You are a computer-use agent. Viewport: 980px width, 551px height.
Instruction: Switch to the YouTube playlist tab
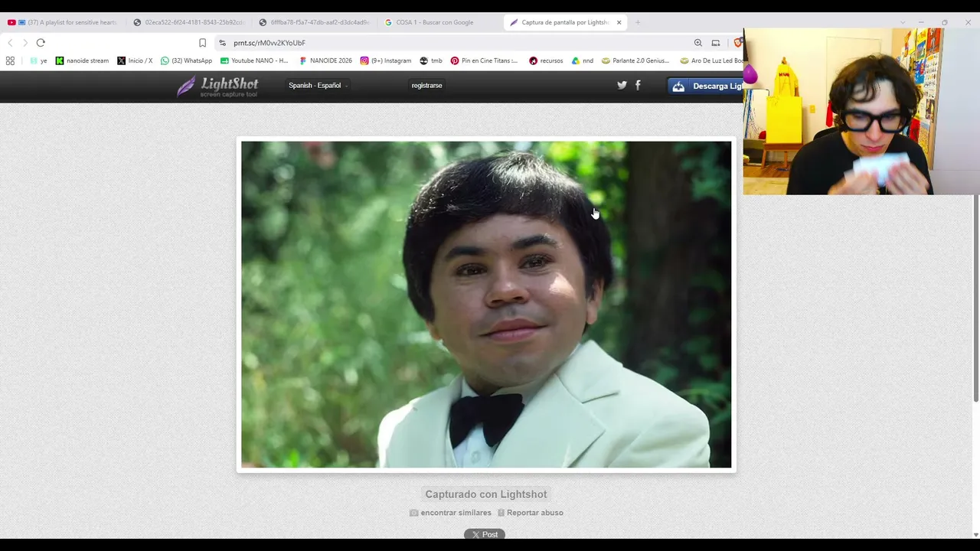click(62, 22)
